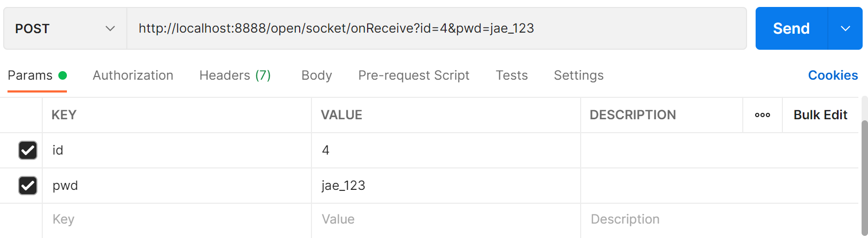Open the three-dots column options menu
The height and width of the screenshot is (238, 868).
762,115
